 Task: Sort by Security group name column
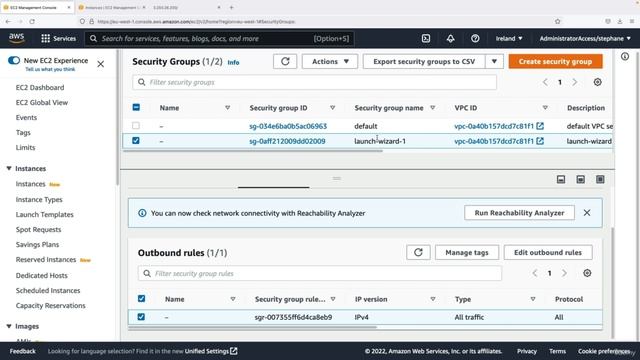tap(433, 108)
